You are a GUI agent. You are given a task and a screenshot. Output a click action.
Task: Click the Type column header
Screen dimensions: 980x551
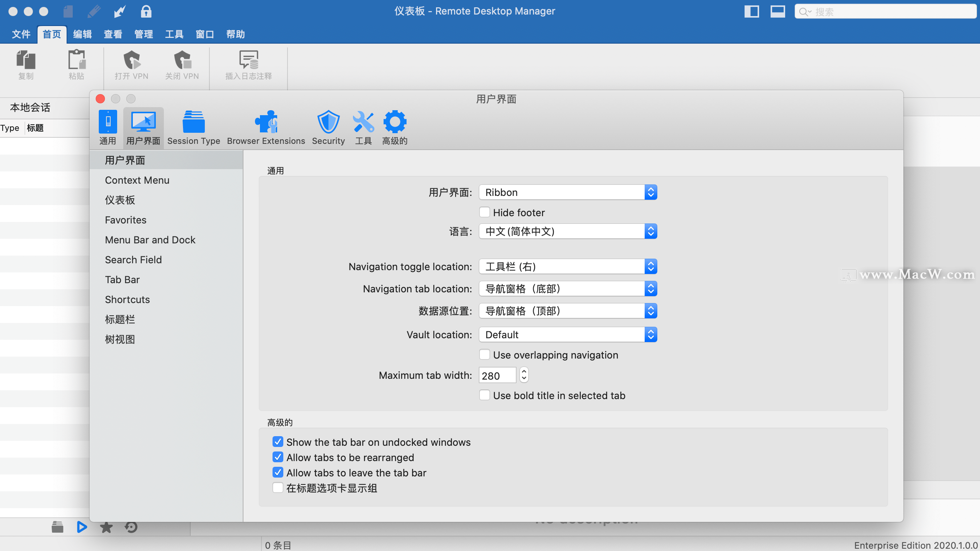tap(10, 128)
